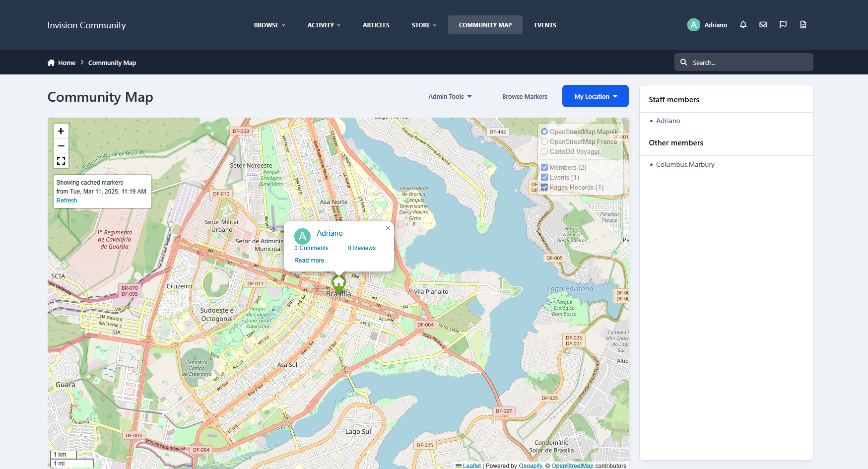Close the Adriano marker popup
The image size is (868, 469).
point(388,228)
